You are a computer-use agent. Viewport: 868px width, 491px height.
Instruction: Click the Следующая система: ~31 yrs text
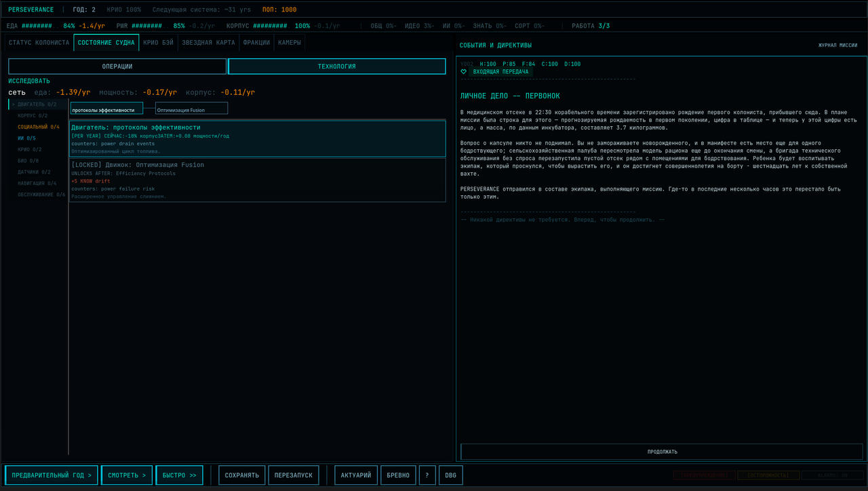coord(202,9)
